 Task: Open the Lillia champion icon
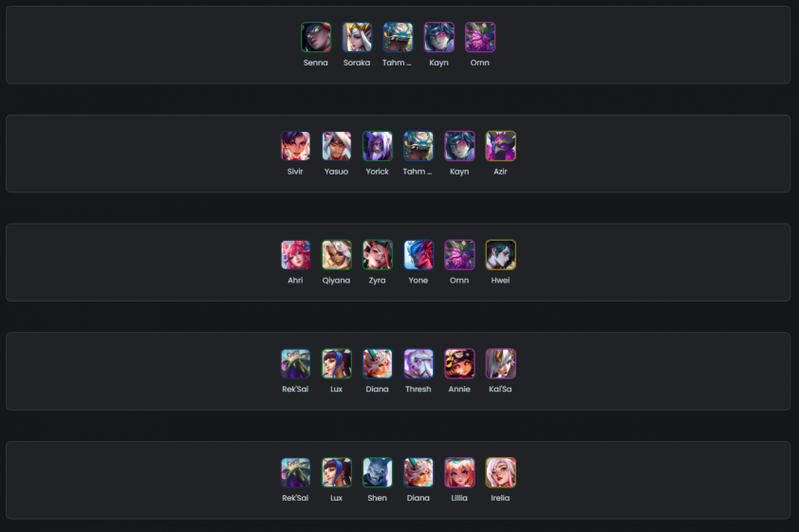click(459, 472)
